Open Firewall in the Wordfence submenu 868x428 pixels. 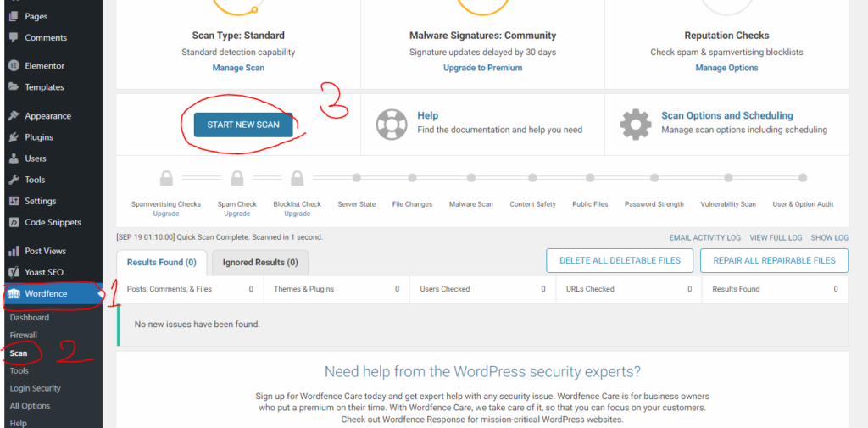23,335
